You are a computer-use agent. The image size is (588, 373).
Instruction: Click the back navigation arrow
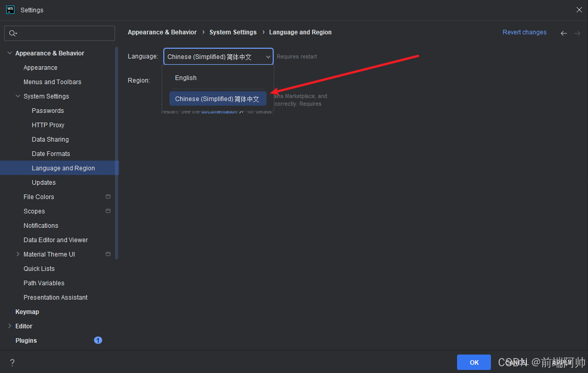[x=564, y=33]
